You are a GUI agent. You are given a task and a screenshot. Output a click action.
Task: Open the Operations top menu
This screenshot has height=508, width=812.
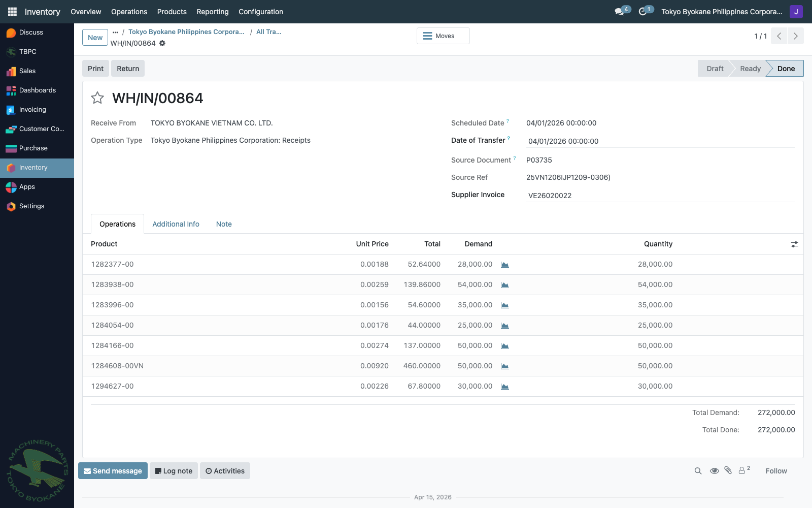click(x=129, y=12)
